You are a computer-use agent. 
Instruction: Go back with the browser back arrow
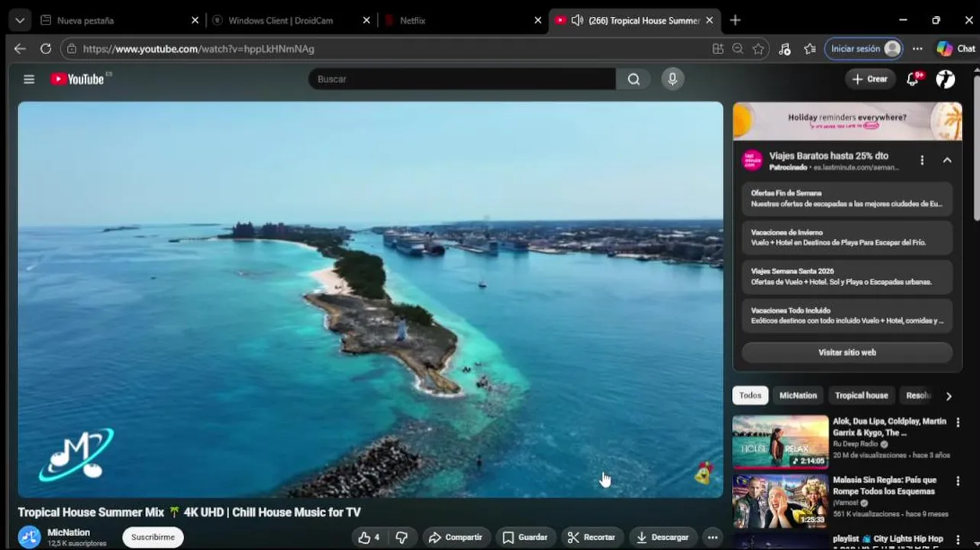tap(20, 49)
